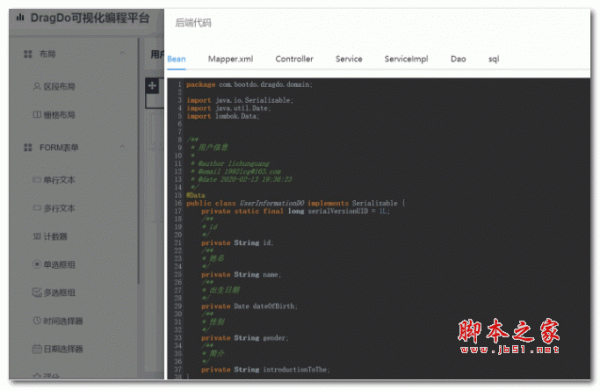Viewport: 600px width, 390px height.
Task: Select 日期选择器 component label
Action: pos(63,349)
